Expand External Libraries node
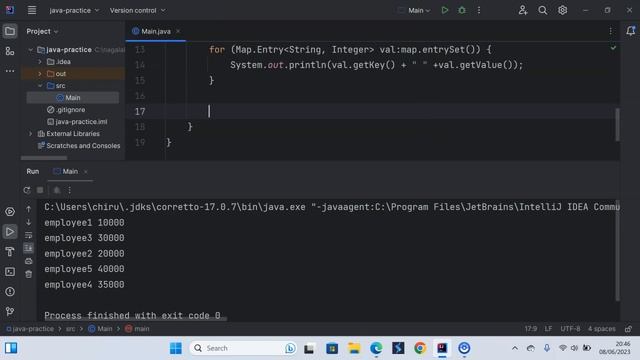 pos(30,133)
